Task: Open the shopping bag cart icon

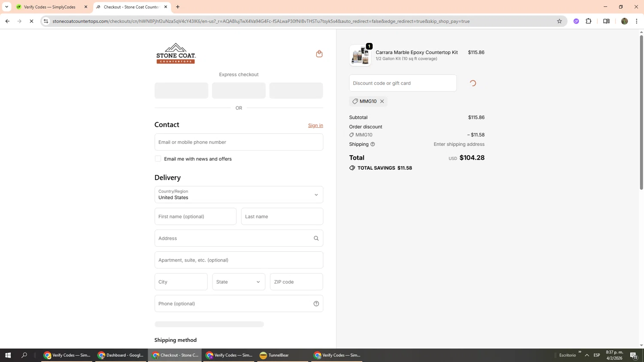Action: tap(319, 54)
